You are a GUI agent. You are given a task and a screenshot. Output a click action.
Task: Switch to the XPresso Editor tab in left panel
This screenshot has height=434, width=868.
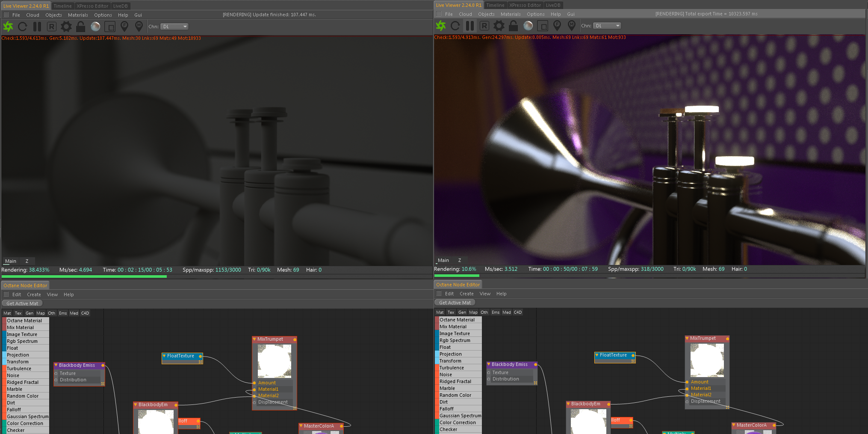pyautogui.click(x=93, y=6)
